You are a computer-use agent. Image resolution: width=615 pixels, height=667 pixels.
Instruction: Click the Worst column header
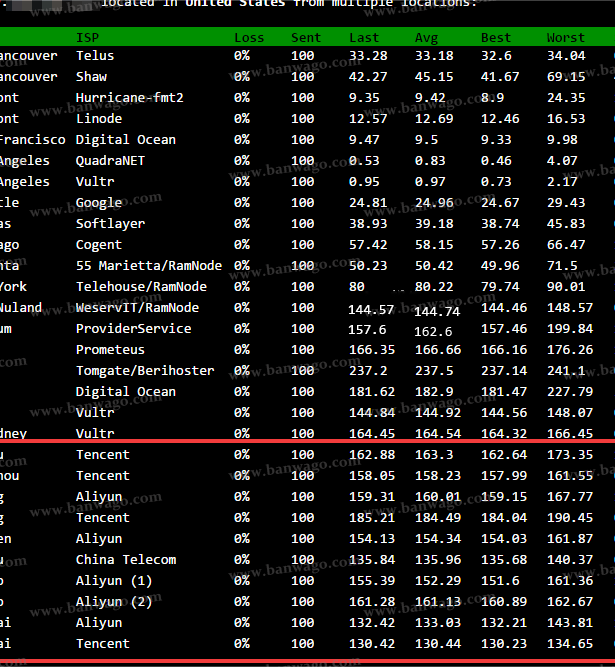click(x=566, y=38)
